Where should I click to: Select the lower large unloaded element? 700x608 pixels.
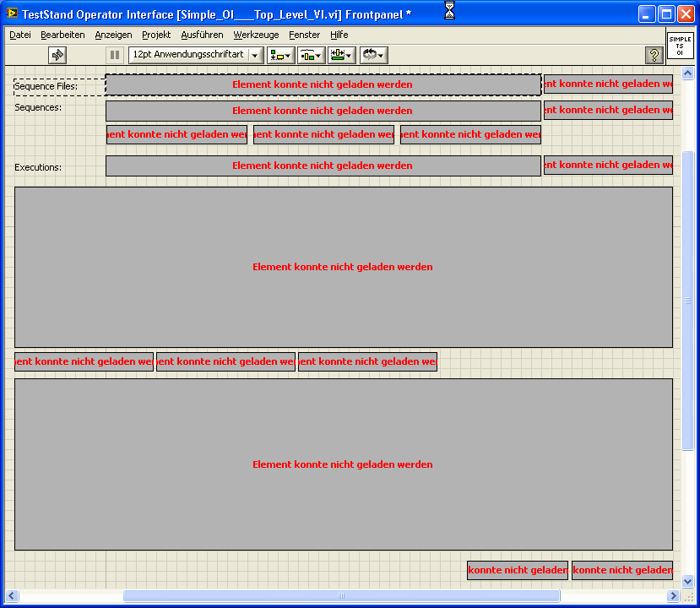344,464
